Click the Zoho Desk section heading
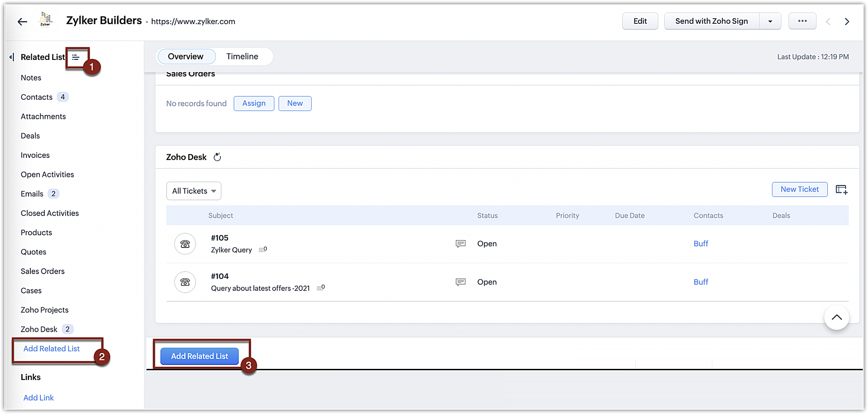The width and height of the screenshot is (868, 414). (186, 157)
